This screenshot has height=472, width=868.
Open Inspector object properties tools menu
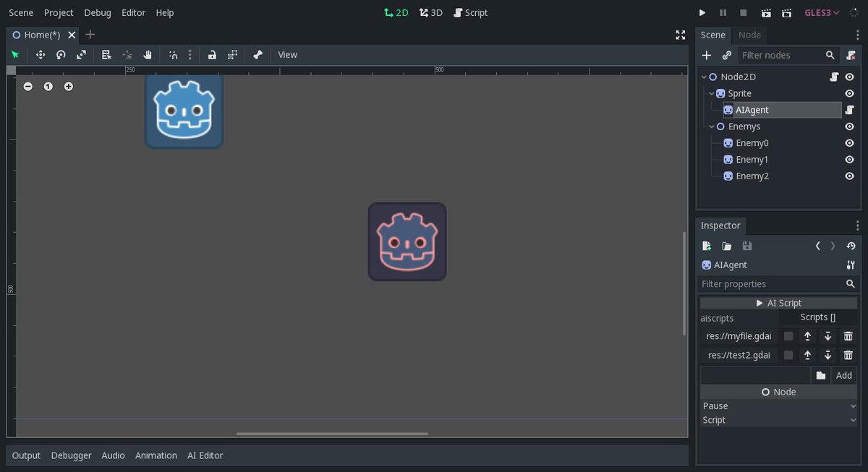[851, 265]
